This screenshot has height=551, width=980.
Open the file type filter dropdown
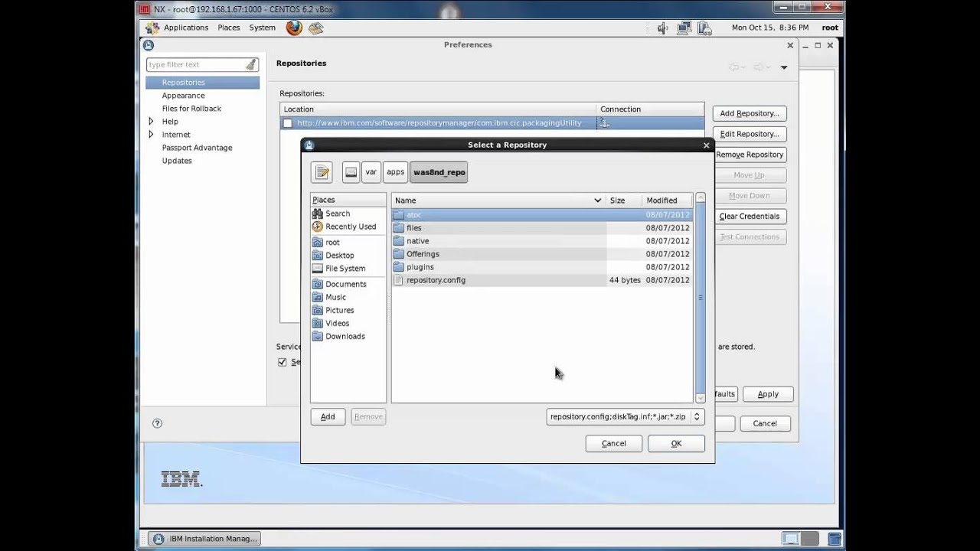pyautogui.click(x=626, y=416)
